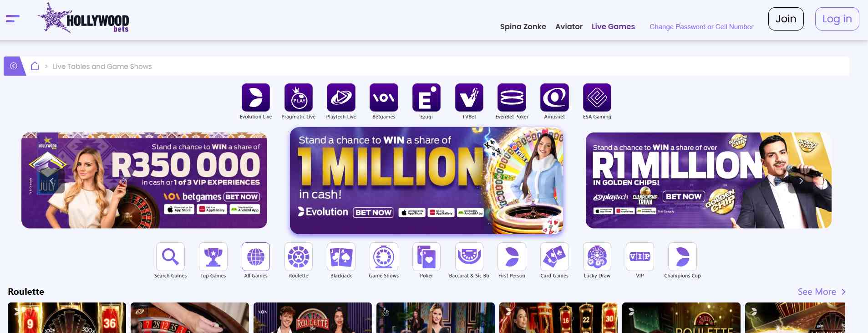Click Android App badge on Evolution banner

(x=471, y=212)
